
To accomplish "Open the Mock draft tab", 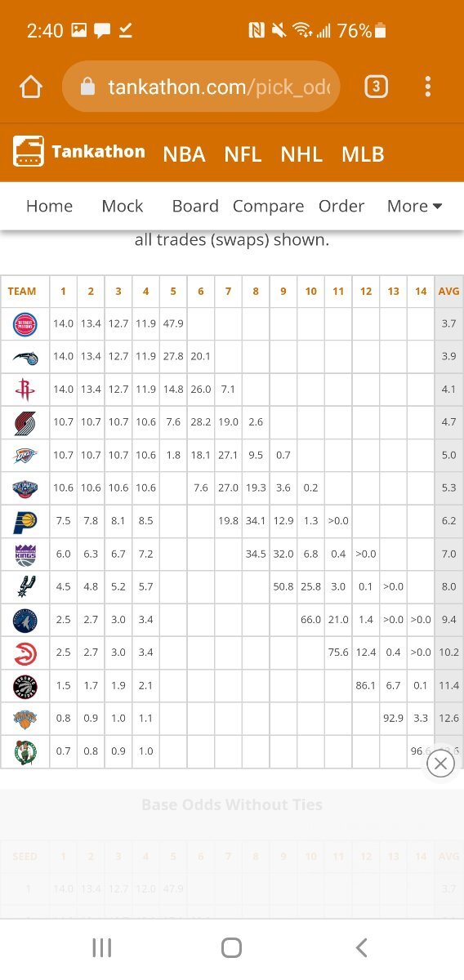I will [x=123, y=206].
